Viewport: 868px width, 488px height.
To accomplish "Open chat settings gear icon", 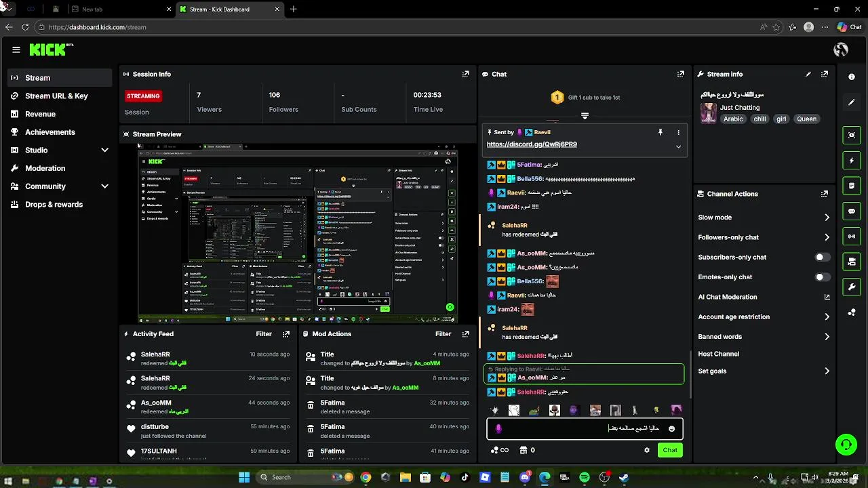I will (647, 450).
